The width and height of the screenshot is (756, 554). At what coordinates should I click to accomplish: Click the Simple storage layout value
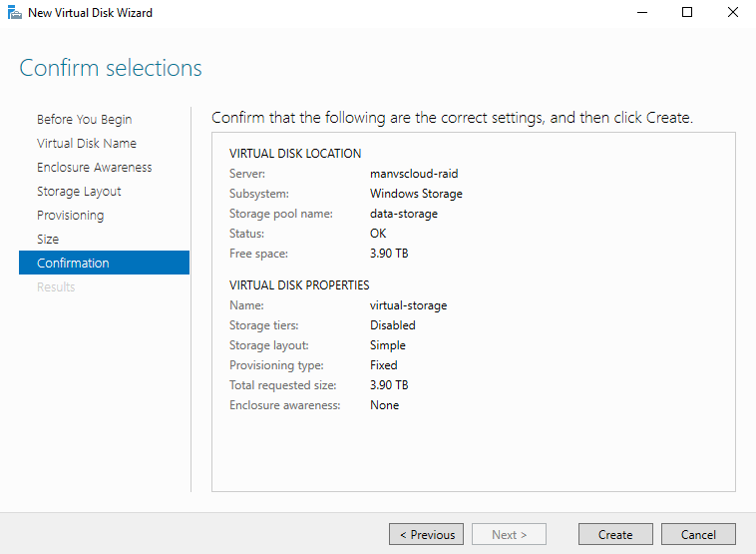point(388,345)
